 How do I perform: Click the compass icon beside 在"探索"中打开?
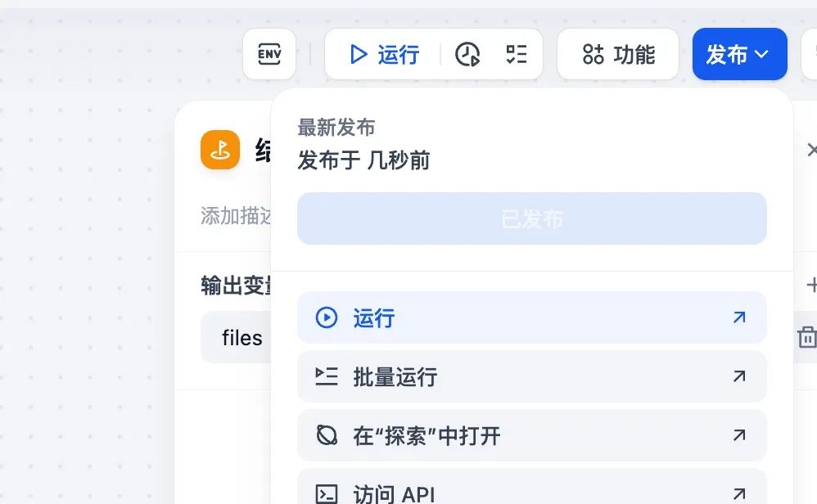click(x=327, y=436)
